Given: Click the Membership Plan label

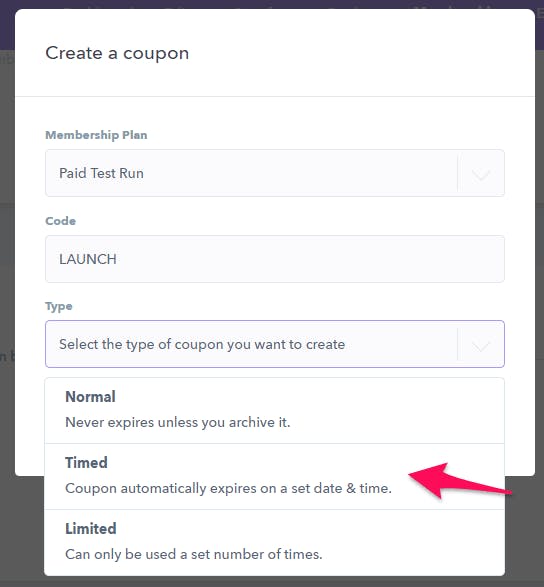Looking at the screenshot, I should coord(96,135).
